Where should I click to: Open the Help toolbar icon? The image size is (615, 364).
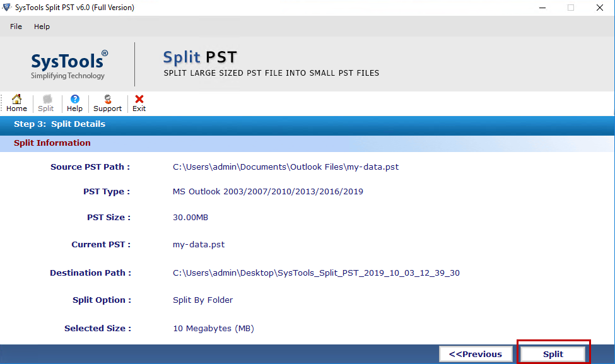tap(74, 103)
